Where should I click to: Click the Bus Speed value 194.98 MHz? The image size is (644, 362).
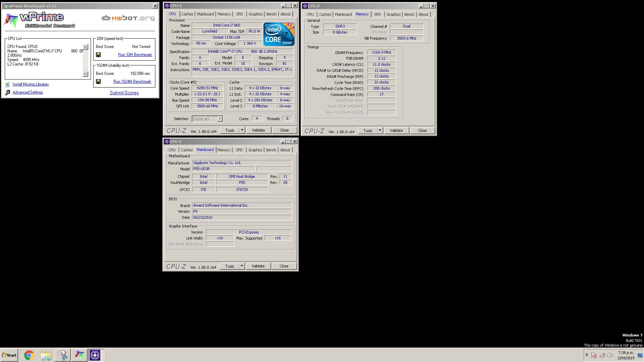[x=207, y=100]
